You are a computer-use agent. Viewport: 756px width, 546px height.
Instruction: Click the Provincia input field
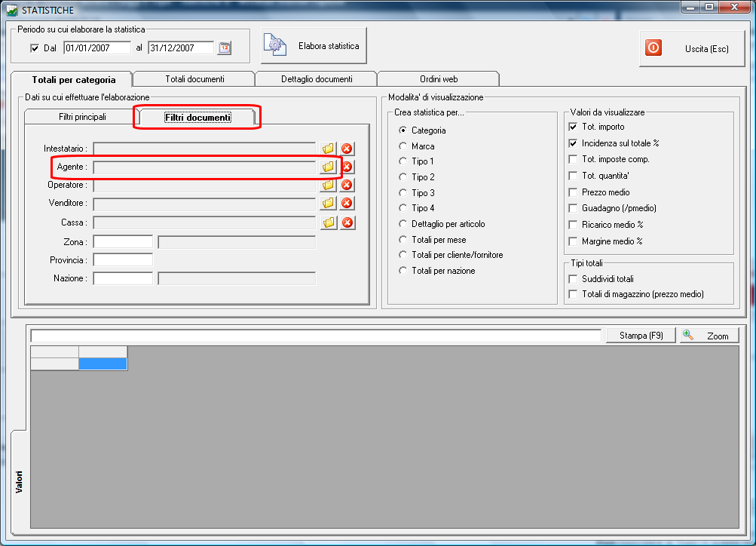(123, 260)
